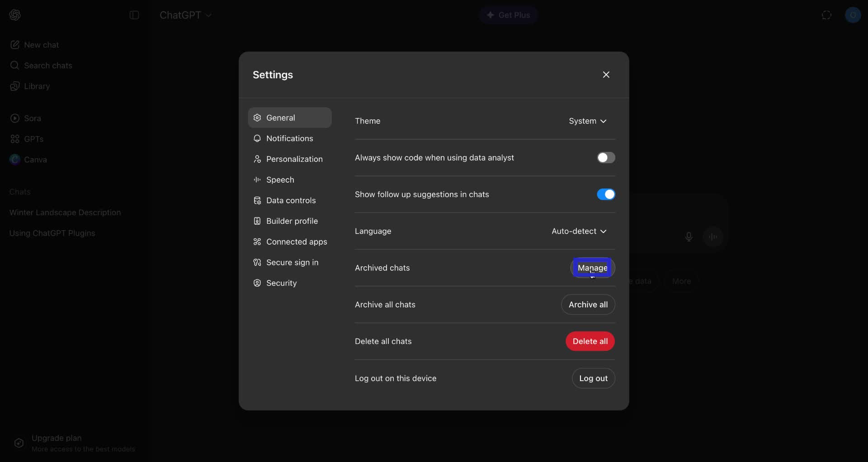Collapse the sidebar
Screen dimensions: 868x462
tap(134, 15)
